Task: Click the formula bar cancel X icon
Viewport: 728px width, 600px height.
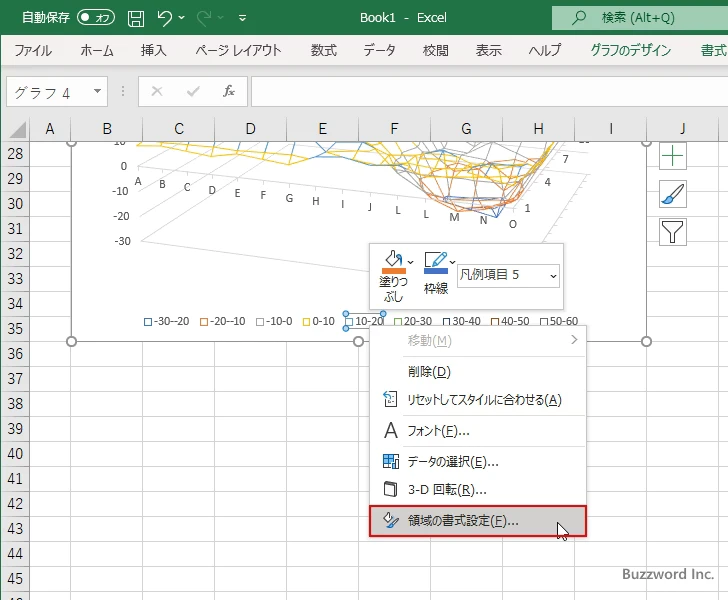Action: (157, 91)
